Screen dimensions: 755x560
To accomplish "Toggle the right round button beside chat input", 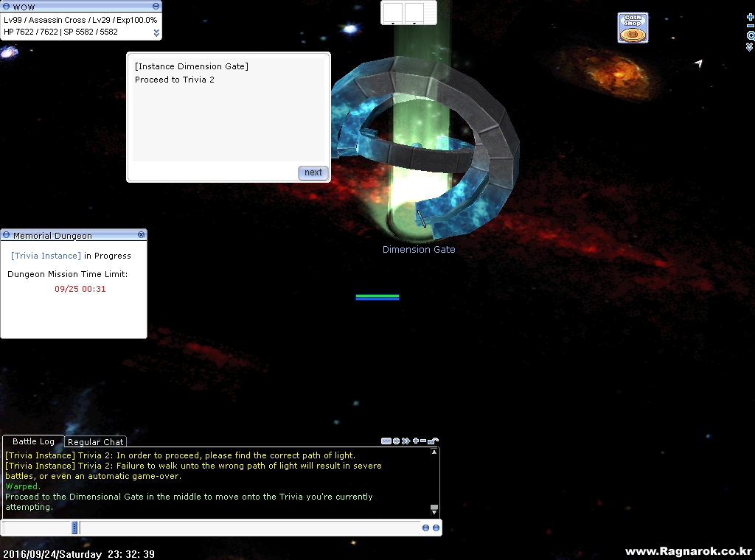I will 436,528.
